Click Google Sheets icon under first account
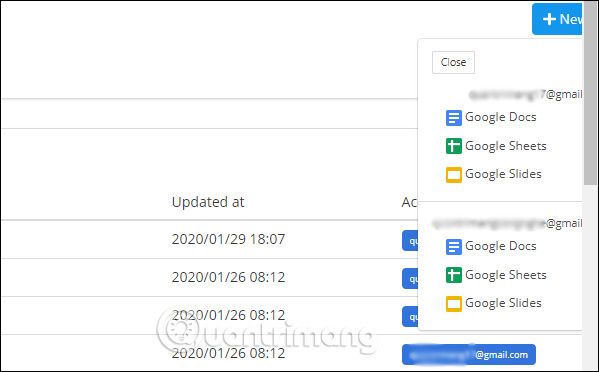The width and height of the screenshot is (599, 372). point(453,146)
